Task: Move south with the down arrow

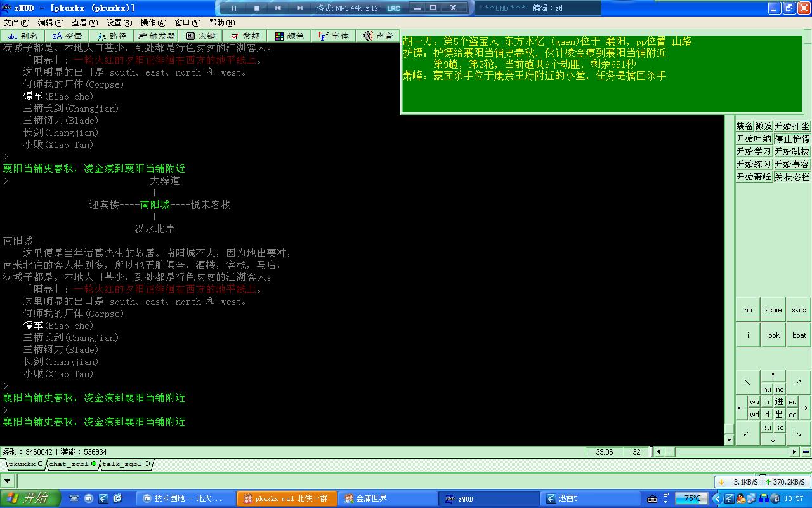Action: pos(773,439)
